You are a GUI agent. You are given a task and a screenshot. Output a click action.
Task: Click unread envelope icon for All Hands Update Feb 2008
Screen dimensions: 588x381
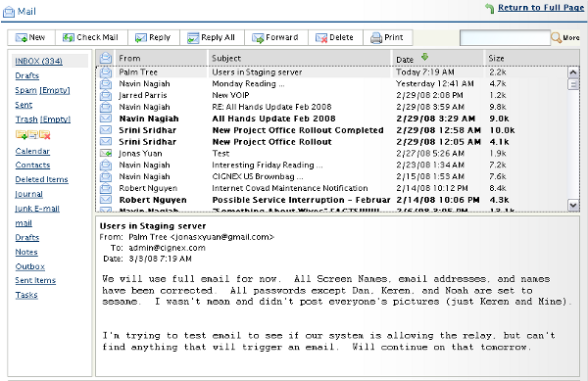click(106, 119)
